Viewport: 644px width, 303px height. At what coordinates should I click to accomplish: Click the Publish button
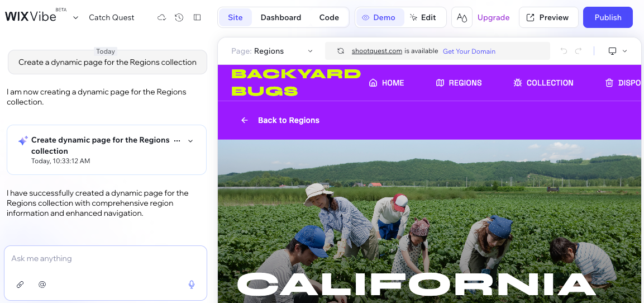click(608, 17)
